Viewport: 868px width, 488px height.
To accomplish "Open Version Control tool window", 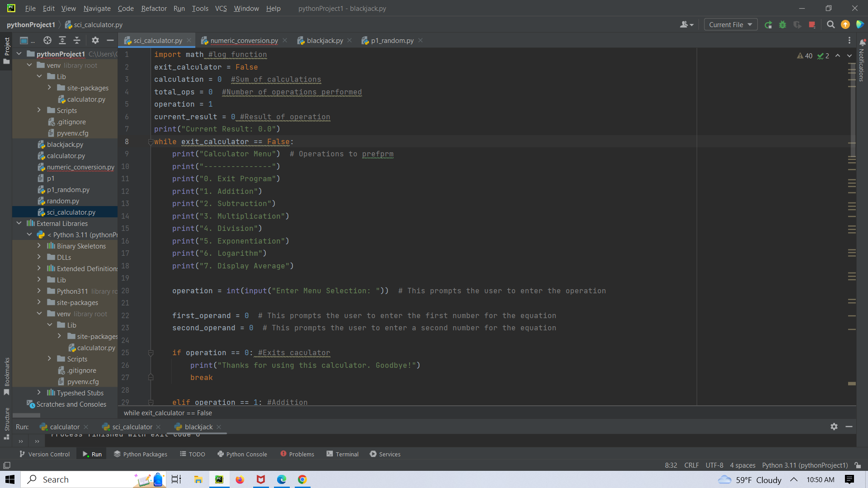I will (x=45, y=454).
